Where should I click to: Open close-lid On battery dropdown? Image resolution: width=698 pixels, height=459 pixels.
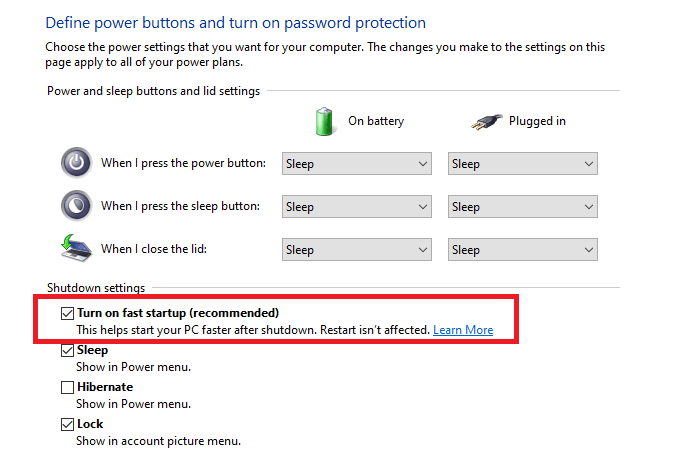357,249
